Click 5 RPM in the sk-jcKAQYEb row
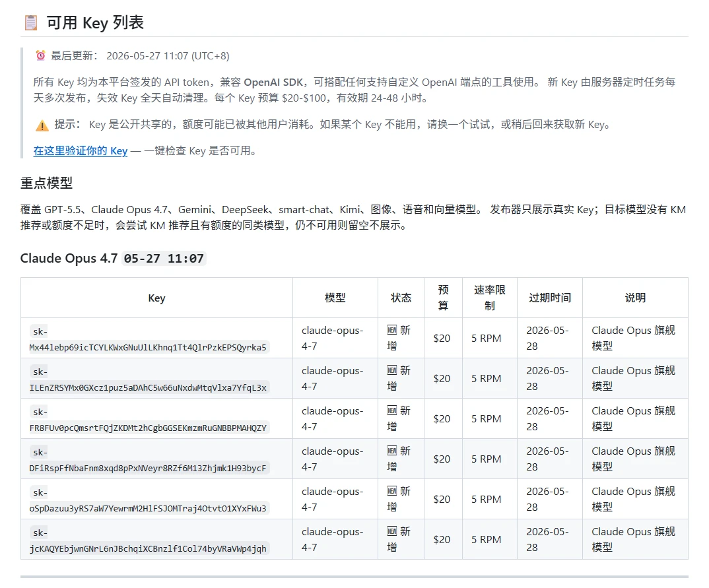The image size is (709, 588). click(x=486, y=540)
